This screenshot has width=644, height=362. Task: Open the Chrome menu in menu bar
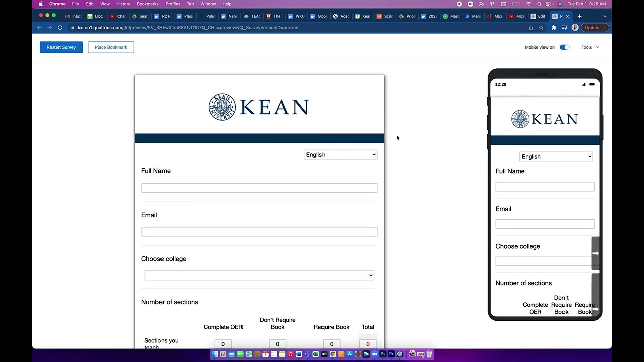pos(57,4)
